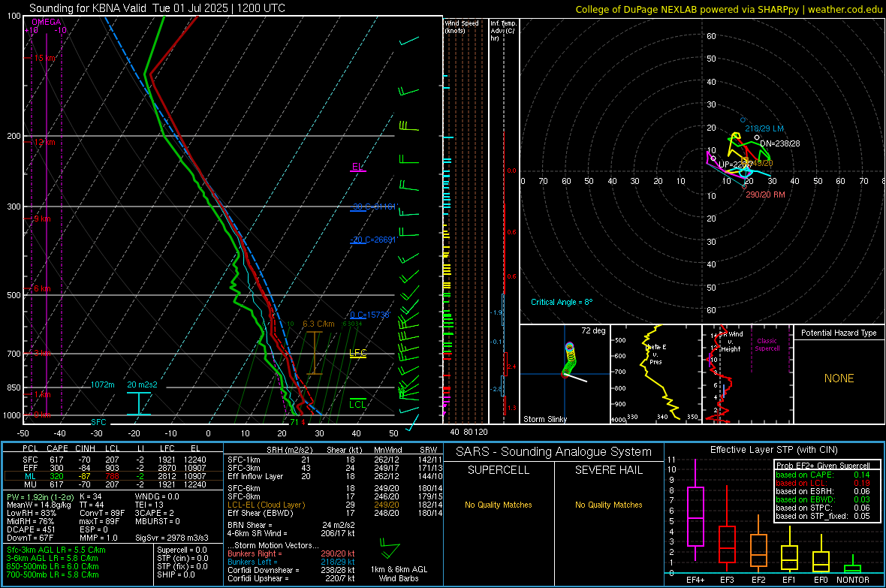Click the Theta-E v. Pres label

coord(655,354)
